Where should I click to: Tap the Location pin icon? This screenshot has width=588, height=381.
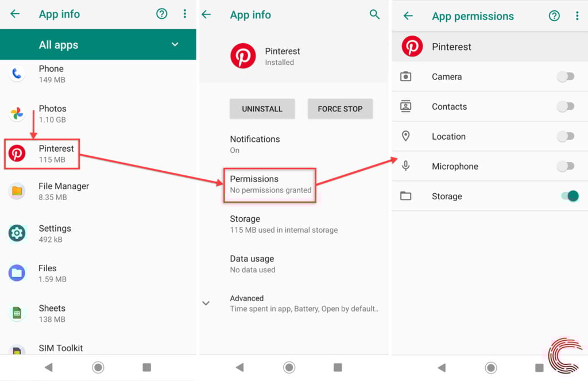(x=406, y=136)
